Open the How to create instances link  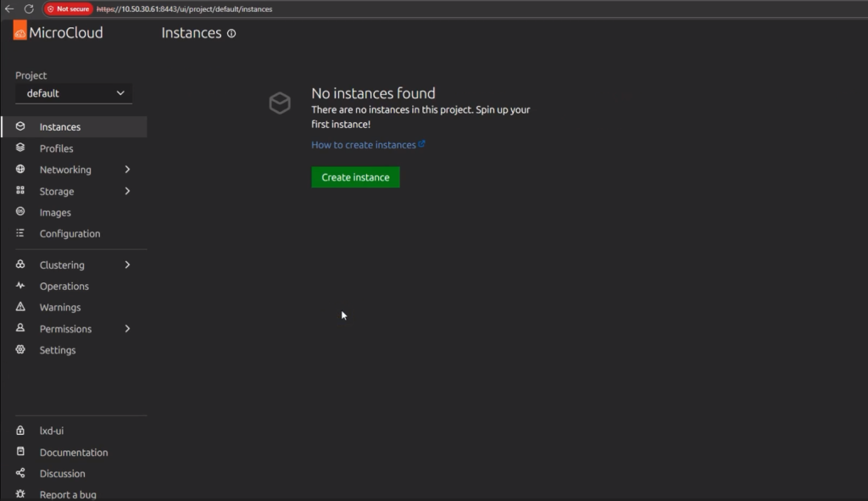tap(364, 145)
